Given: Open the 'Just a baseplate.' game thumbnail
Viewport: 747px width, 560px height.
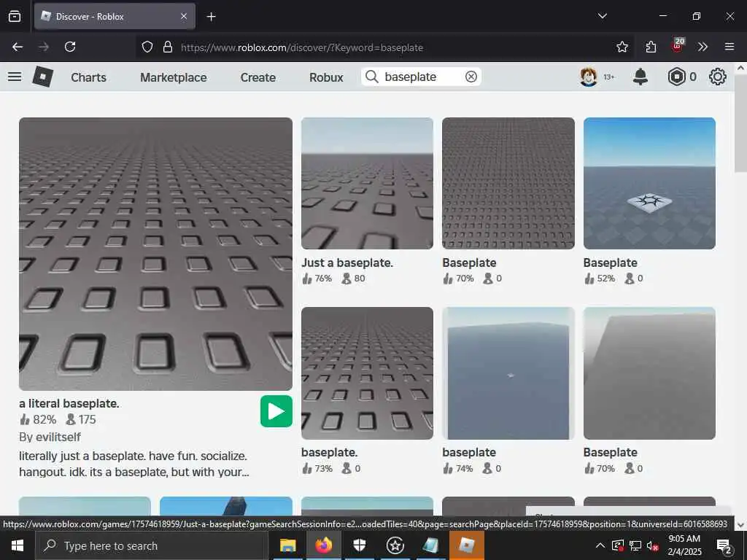Looking at the screenshot, I should pos(368,183).
